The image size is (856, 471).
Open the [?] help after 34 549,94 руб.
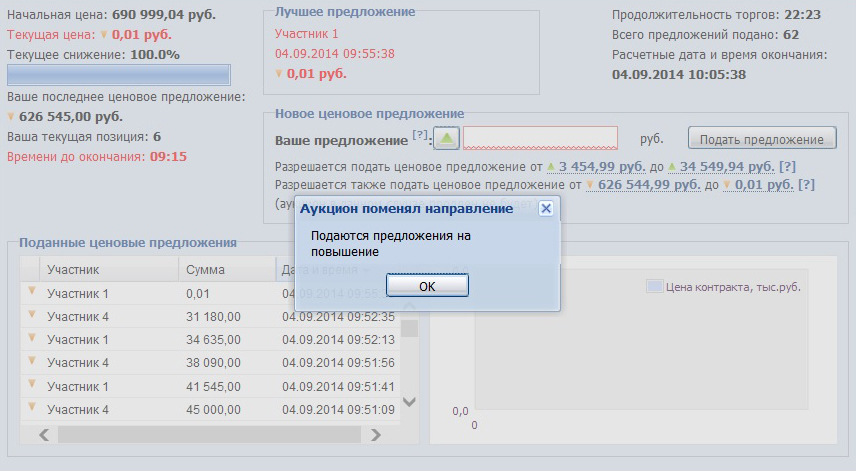[788, 166]
